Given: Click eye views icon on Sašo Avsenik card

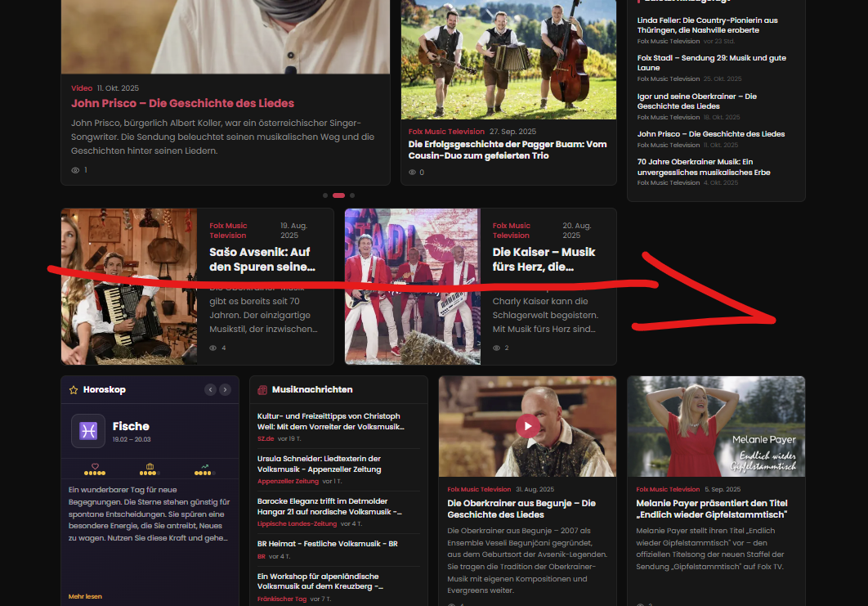Looking at the screenshot, I should pos(213,348).
